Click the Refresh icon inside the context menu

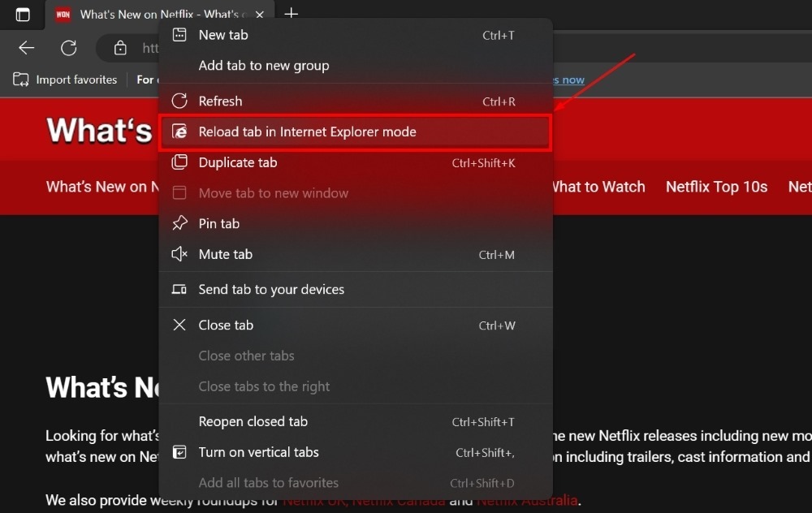(x=179, y=101)
